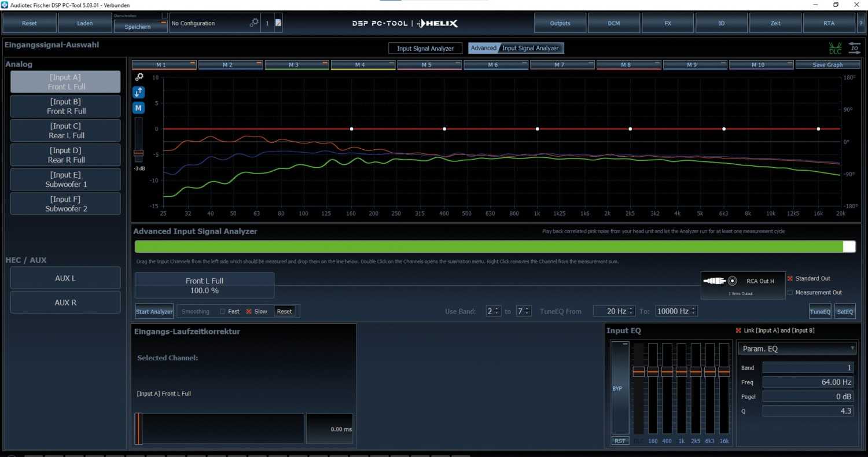
Task: Open the RTA menu
Action: pyautogui.click(x=829, y=23)
